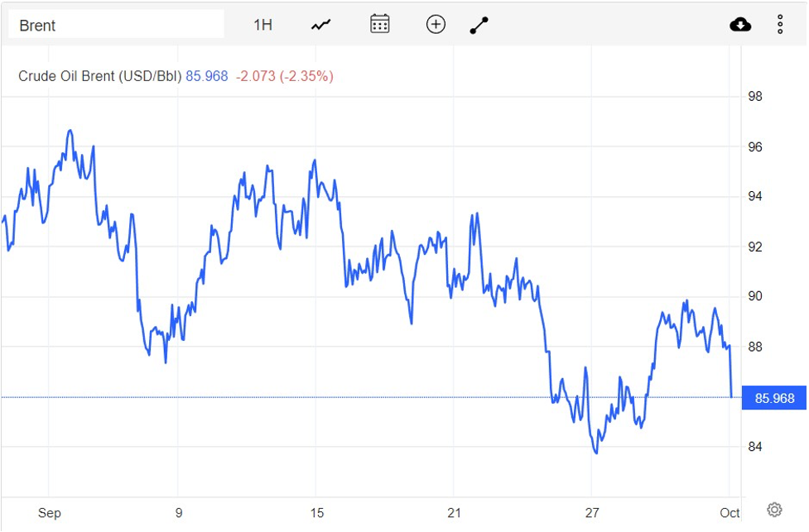Click the blue 85.968 price axis label
809x532 pixels.
click(774, 399)
